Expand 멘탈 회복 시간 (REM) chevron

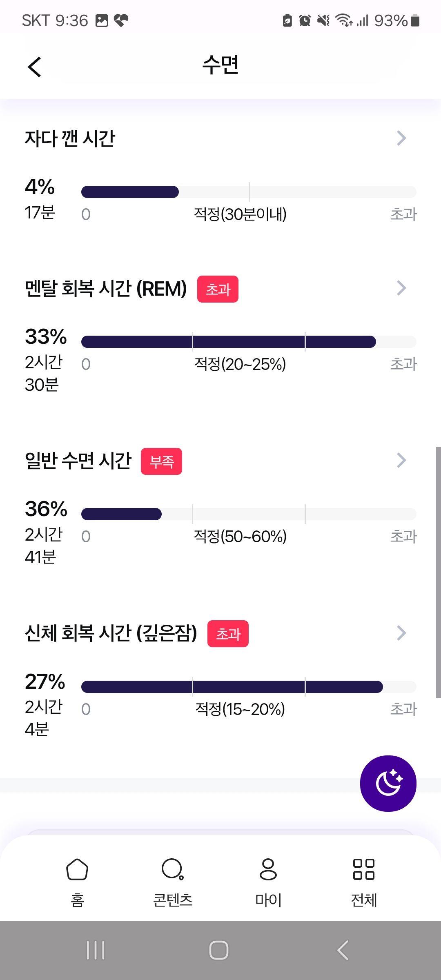click(401, 288)
